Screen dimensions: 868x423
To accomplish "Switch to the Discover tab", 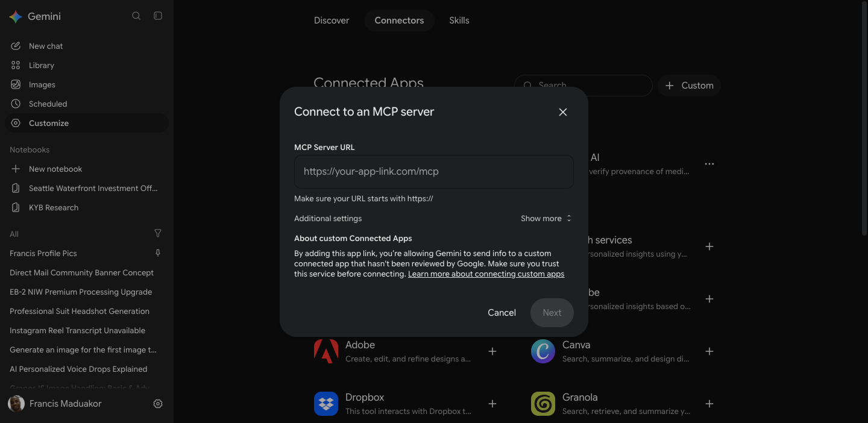I will (332, 20).
